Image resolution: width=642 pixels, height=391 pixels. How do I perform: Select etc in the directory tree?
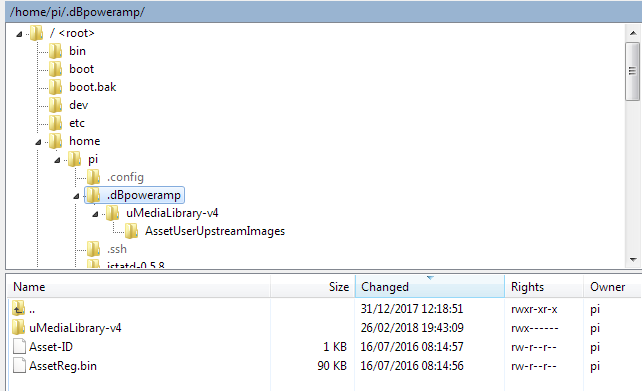[77, 123]
